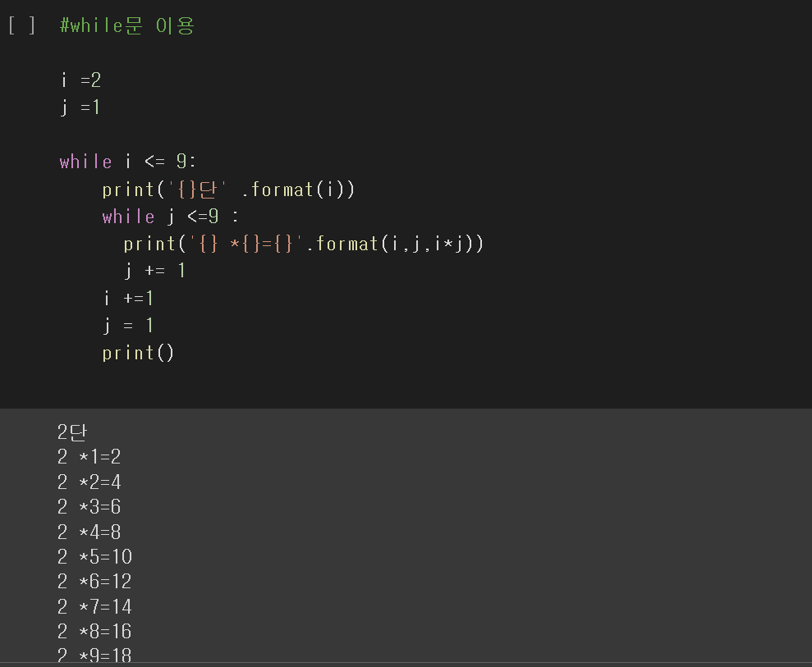The height and width of the screenshot is (667, 812).
Task: Click output line '2 *2=4'
Action: coord(89,482)
